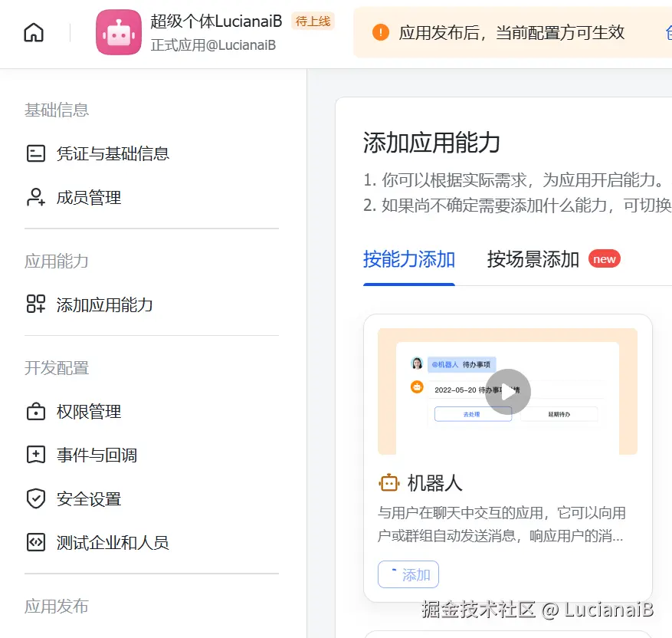Click the 机器人 card title
Image resolution: width=672 pixels, height=638 pixels.
pyautogui.click(x=434, y=483)
